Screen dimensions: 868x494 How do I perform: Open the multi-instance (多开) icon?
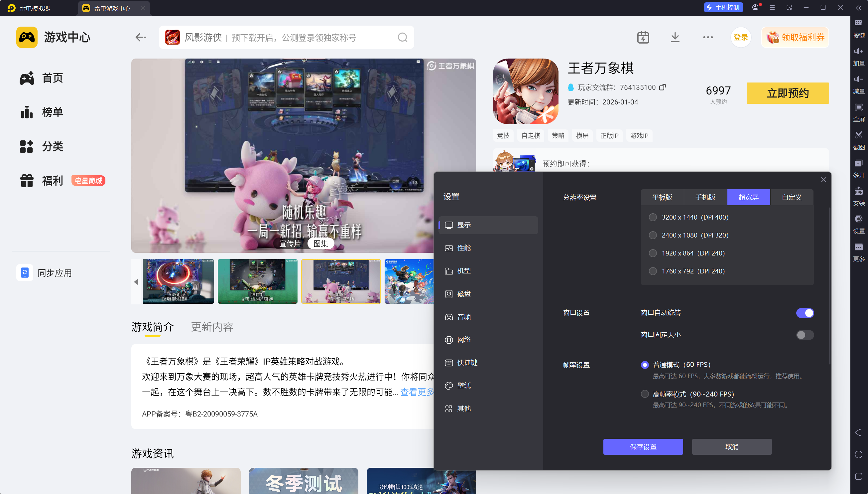tap(858, 164)
